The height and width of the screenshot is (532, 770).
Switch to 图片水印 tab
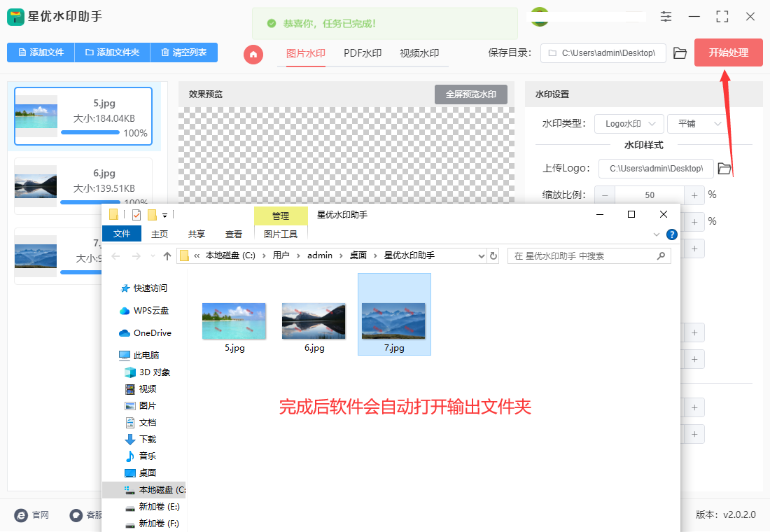click(x=305, y=53)
